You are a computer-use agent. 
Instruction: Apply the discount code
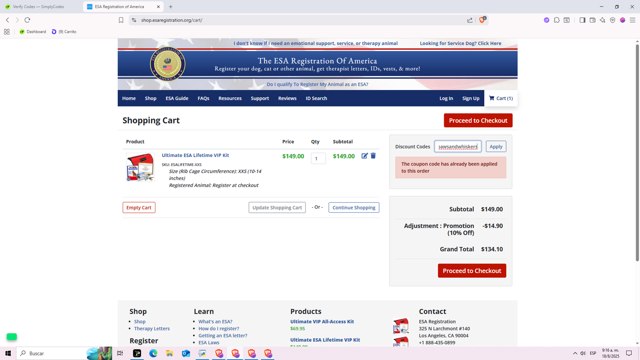point(496,147)
